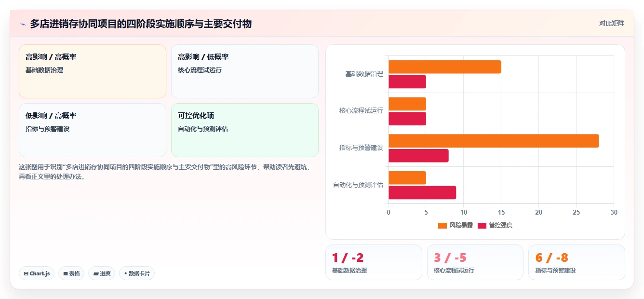Screen dimensions: 644x299
Task: Click the red bar for 指标与预警建设
Action: tap(418, 156)
